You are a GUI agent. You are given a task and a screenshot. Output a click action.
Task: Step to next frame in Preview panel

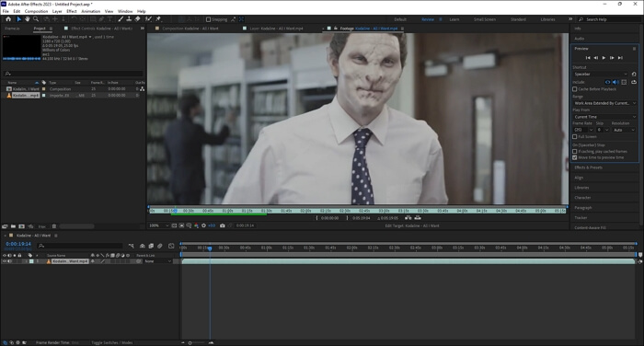click(x=612, y=58)
